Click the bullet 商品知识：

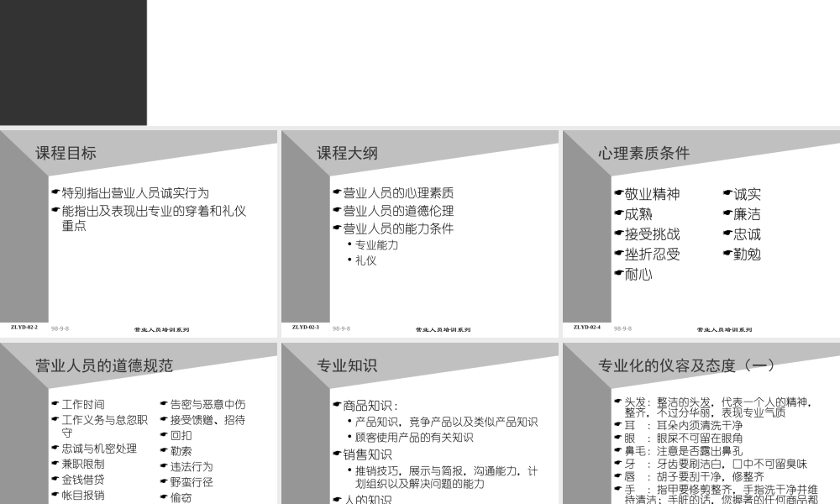click(370, 406)
